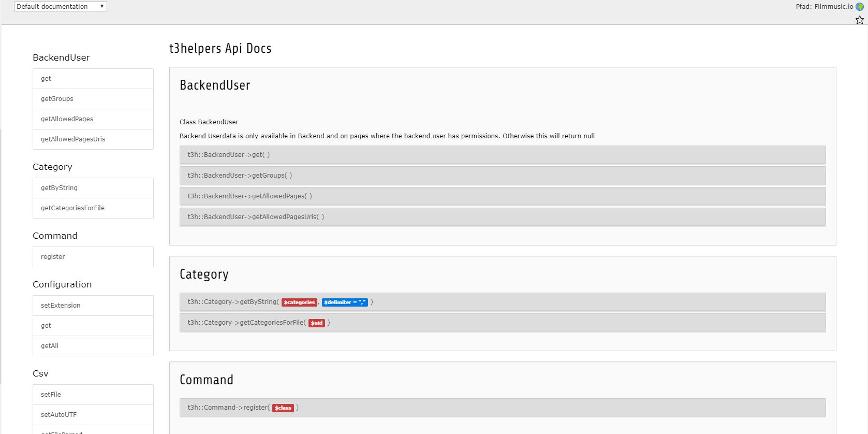Click the blue $delimiter parameter badge

345,302
